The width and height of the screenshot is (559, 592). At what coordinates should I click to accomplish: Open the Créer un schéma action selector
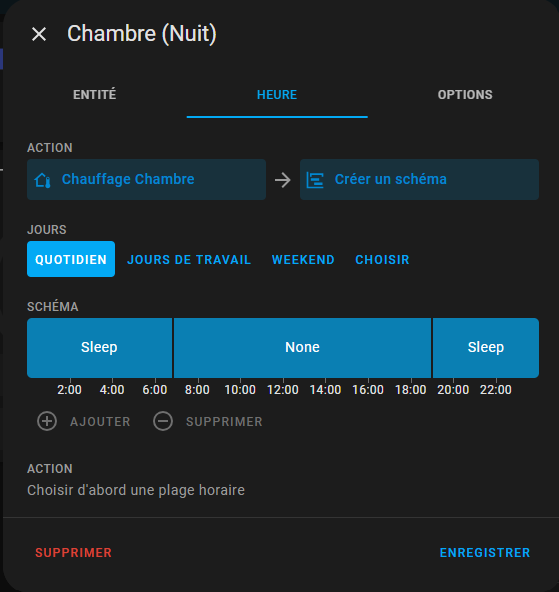coord(419,179)
